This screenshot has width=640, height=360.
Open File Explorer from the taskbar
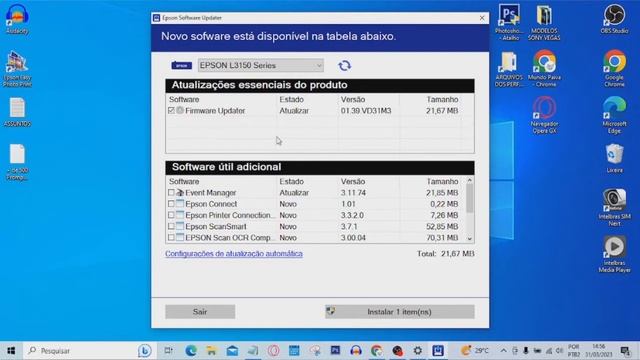pos(211,351)
